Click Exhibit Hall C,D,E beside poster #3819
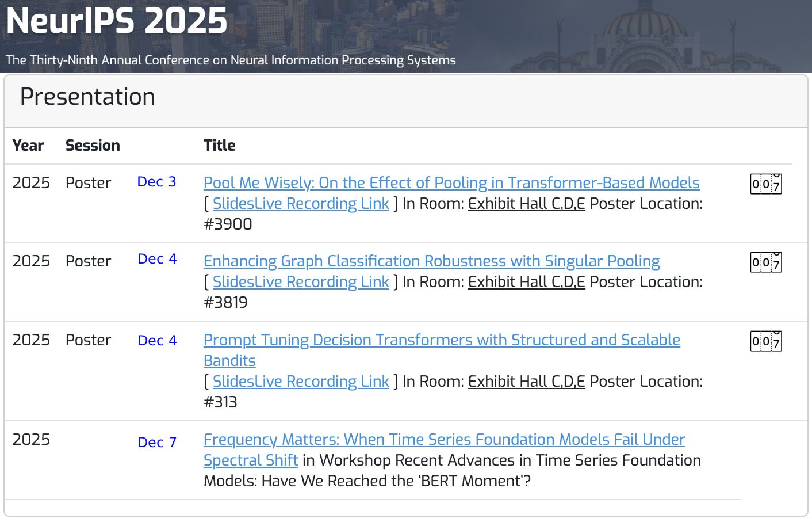Screen dimensions: 812x518 tap(526, 282)
